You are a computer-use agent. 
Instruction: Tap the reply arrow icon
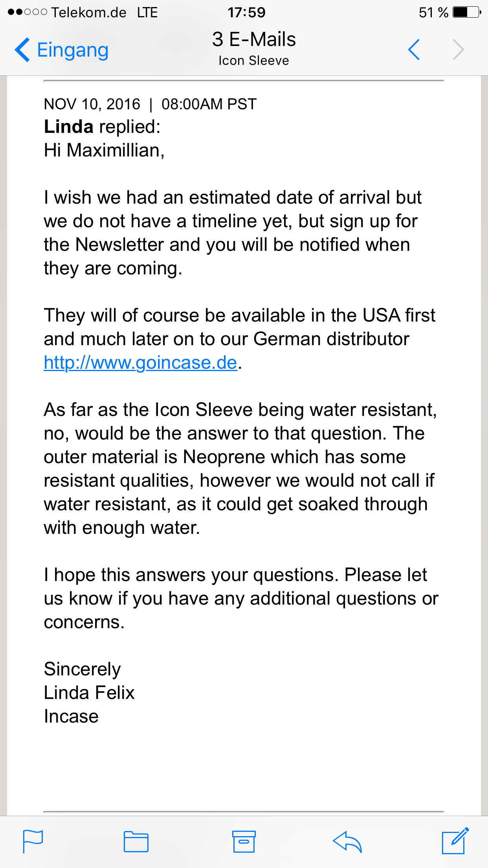click(347, 841)
